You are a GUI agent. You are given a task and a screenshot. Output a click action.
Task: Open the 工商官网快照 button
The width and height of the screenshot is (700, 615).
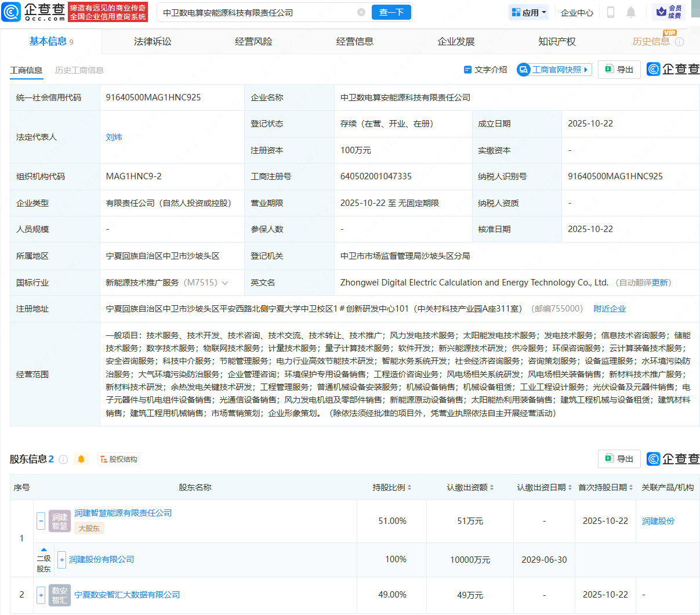(x=554, y=70)
